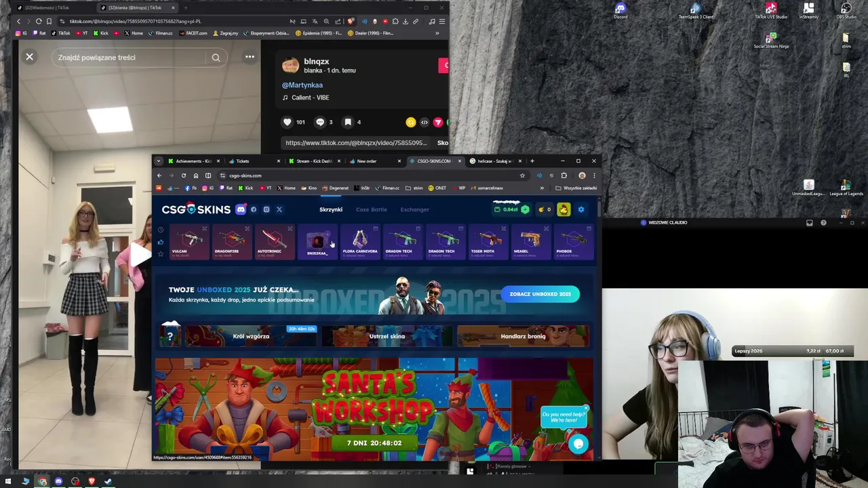Open Handlarz bronią banner

pos(523,336)
